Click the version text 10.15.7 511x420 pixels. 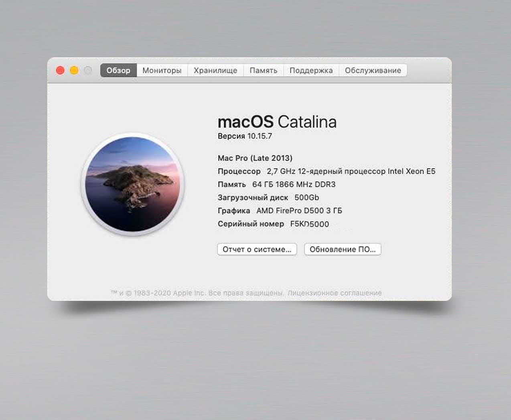point(260,136)
